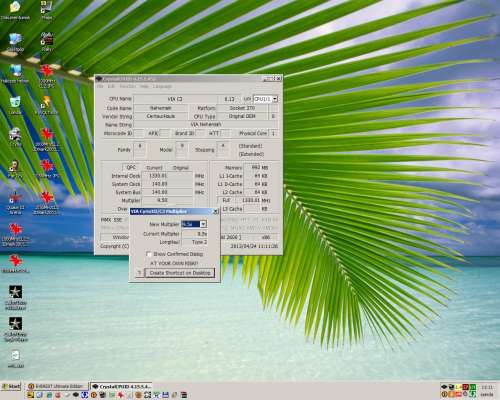Viewport: 500px width, 400px height.
Task: Close the VIA Multiplier dialog
Action: tap(216, 212)
